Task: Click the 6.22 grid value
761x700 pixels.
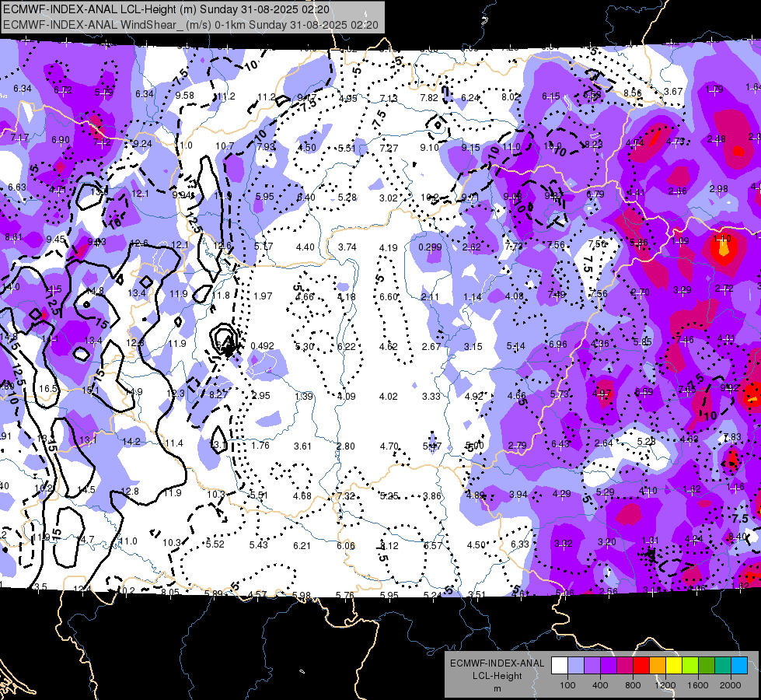Action: tap(347, 346)
